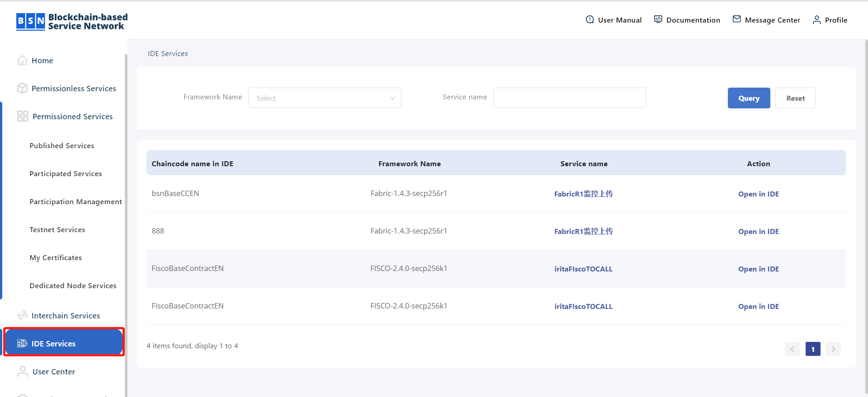Click the bsnBaseCCEN chaincode name cell
868x397 pixels.
pyautogui.click(x=175, y=193)
